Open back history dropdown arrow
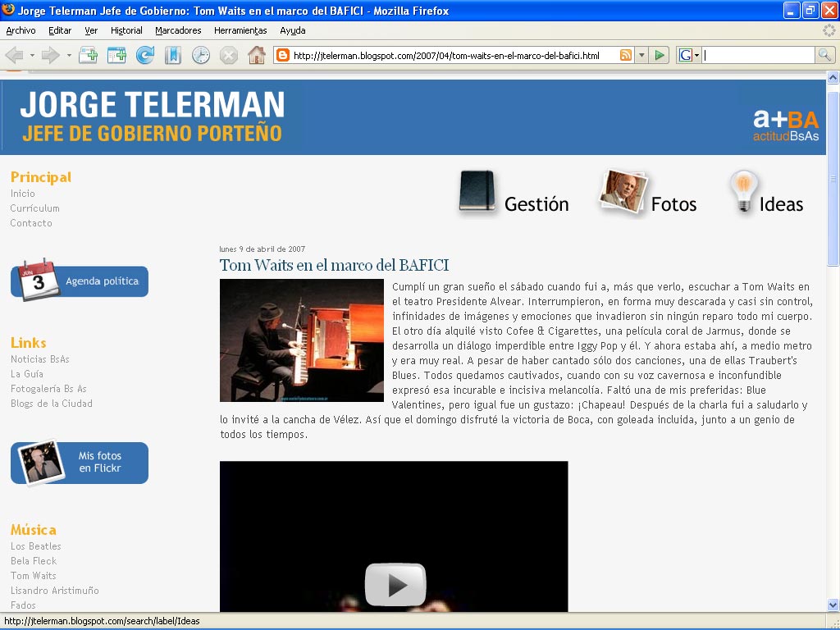This screenshot has width=840, height=630. [32, 55]
